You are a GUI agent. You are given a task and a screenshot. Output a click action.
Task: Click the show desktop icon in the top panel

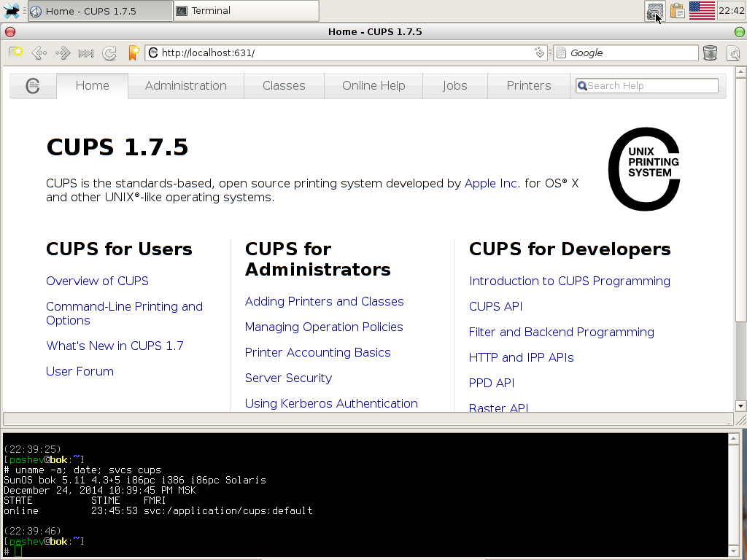coord(656,10)
